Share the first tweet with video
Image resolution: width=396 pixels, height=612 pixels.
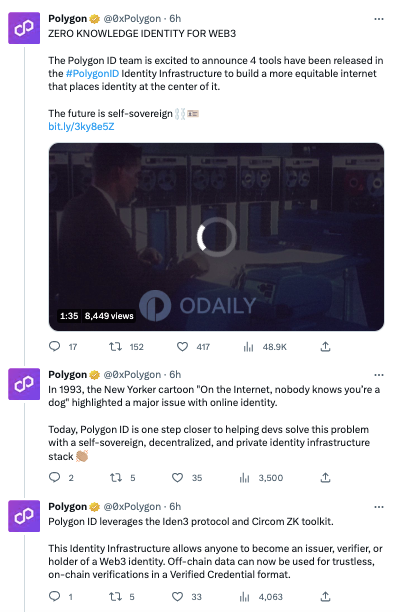[x=325, y=346]
